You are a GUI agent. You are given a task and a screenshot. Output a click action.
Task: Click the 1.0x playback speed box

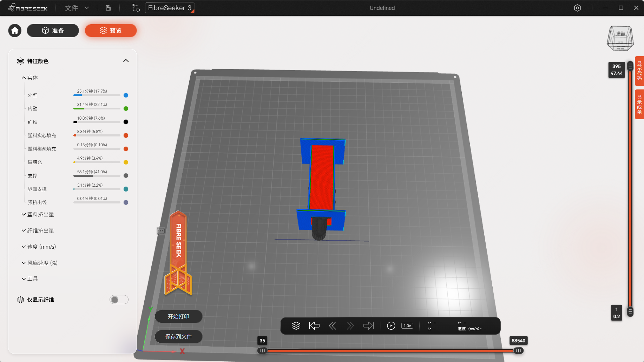pyautogui.click(x=407, y=326)
